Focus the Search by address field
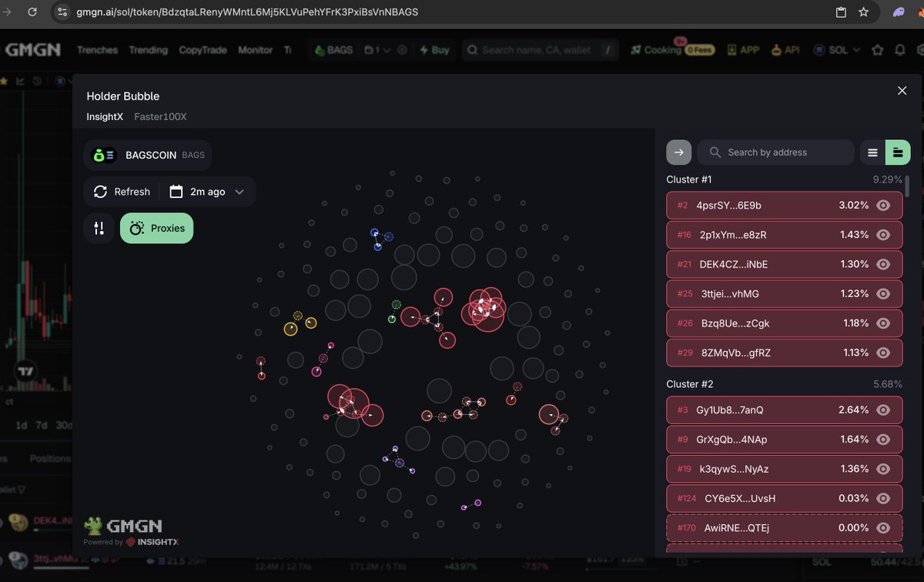This screenshot has height=582, width=924. point(775,152)
